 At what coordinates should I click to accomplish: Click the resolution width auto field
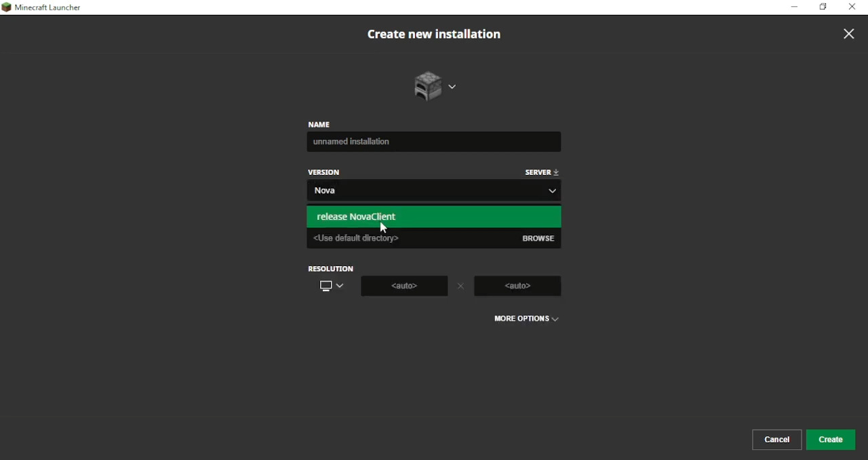404,286
